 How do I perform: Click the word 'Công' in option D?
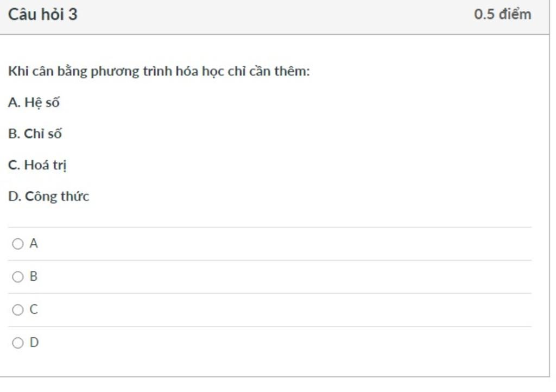(39, 197)
